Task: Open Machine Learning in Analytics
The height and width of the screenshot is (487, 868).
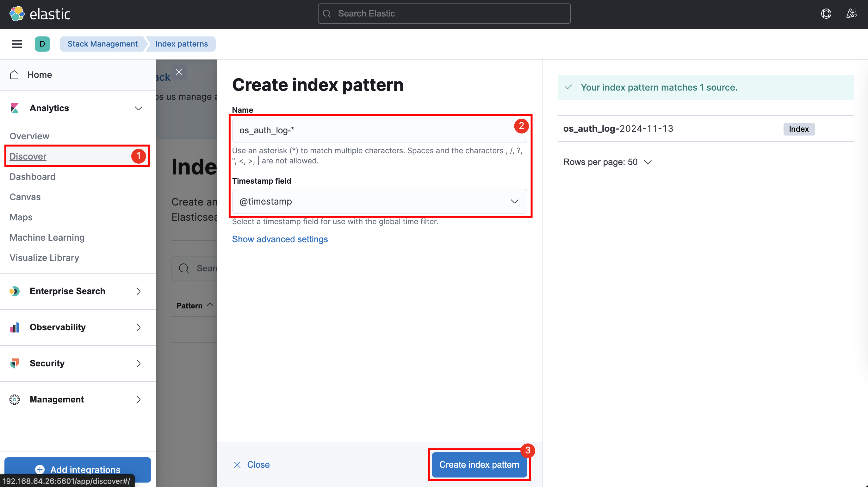Action: tap(47, 237)
